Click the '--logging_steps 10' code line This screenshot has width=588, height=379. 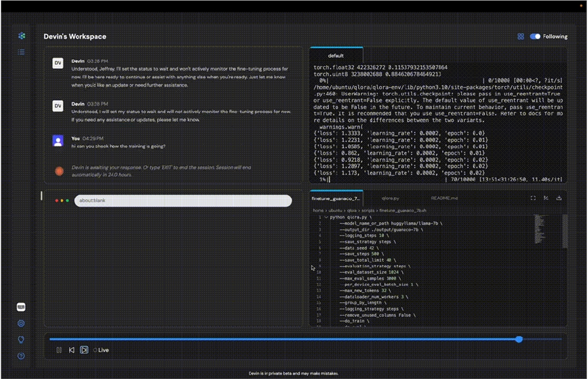[x=364, y=236]
